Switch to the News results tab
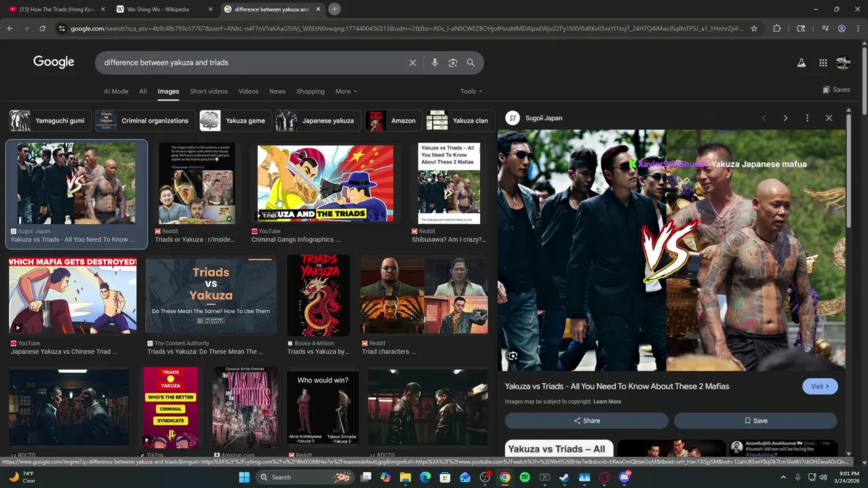Viewport: 868px width, 488px height. point(277,91)
